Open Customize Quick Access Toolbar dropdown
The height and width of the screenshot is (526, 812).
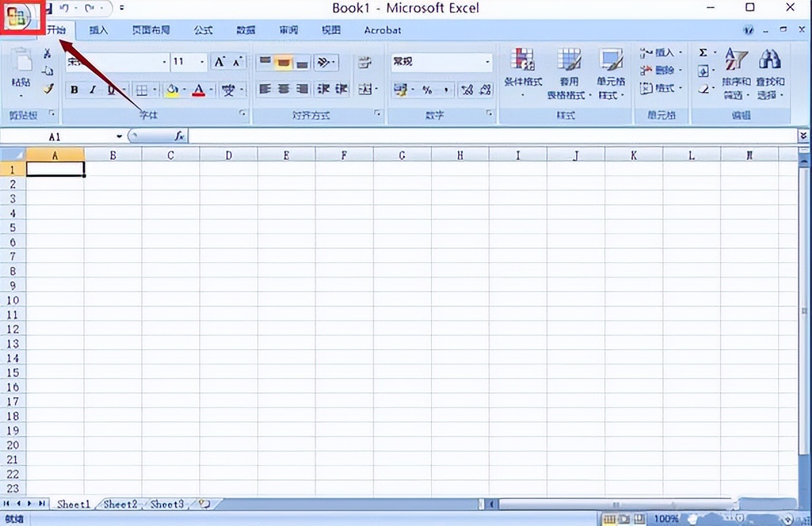pyautogui.click(x=122, y=8)
